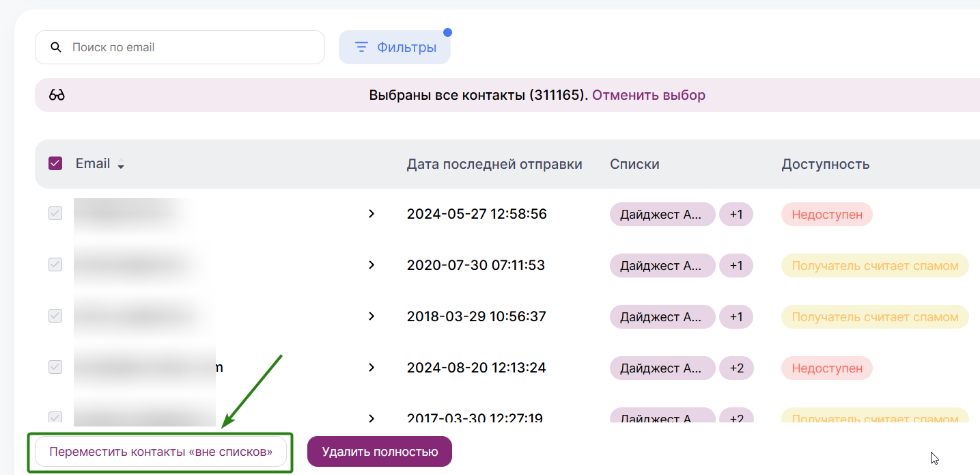Click 'Выбраны все контакты (311165).' text
This screenshot has height=475, width=980.
point(479,95)
